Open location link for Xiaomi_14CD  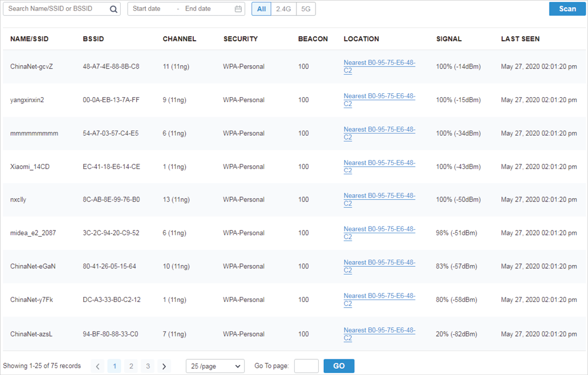(380, 167)
